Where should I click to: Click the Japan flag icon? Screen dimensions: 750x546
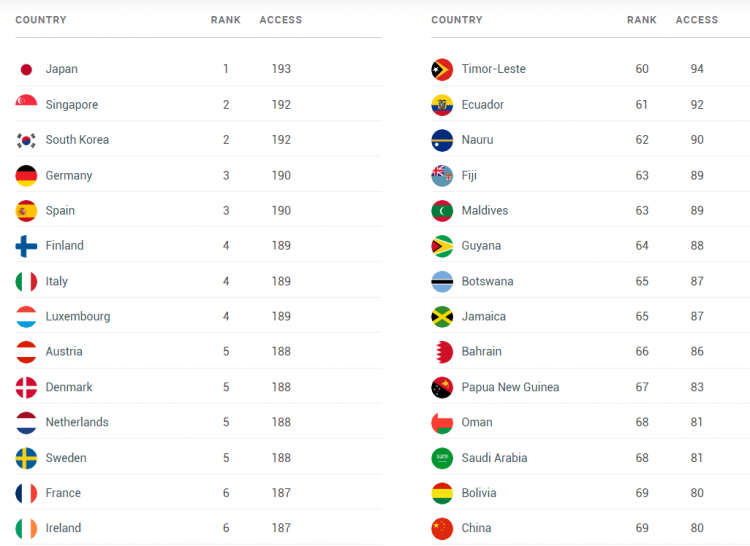click(x=26, y=70)
